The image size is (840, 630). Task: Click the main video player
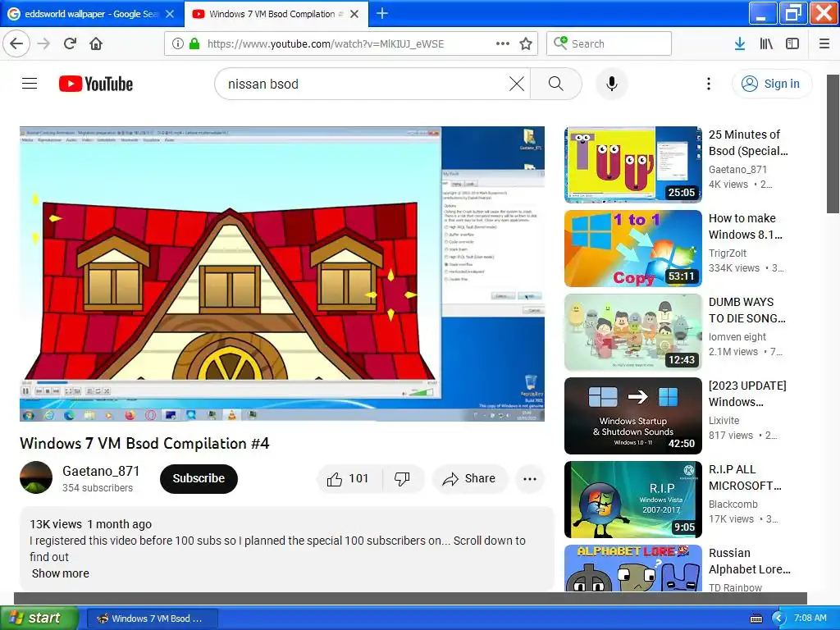pos(282,274)
